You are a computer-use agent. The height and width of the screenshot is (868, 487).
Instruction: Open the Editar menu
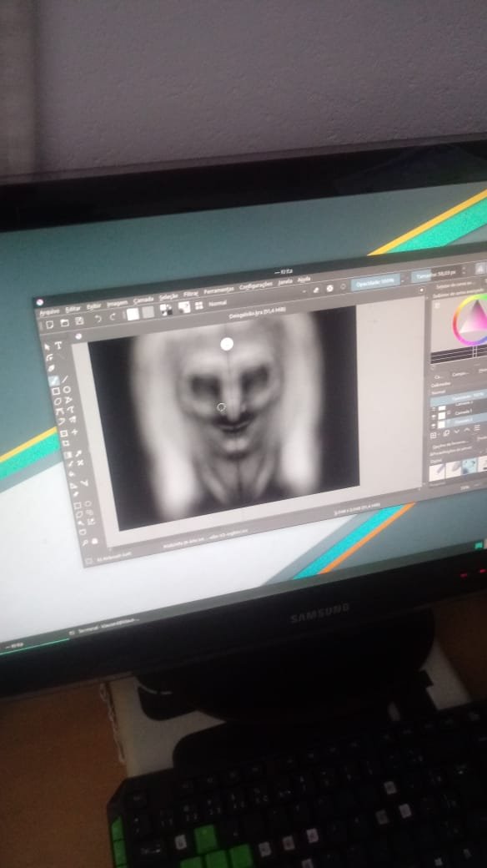click(73, 309)
